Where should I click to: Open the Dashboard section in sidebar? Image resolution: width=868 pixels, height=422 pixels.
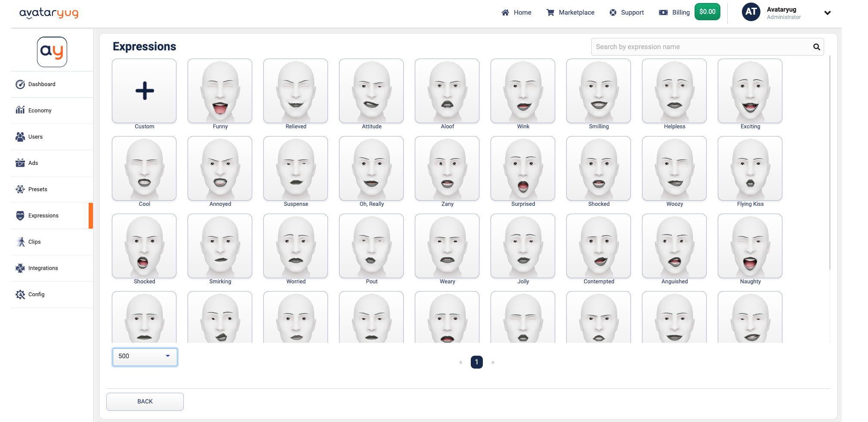tap(42, 84)
